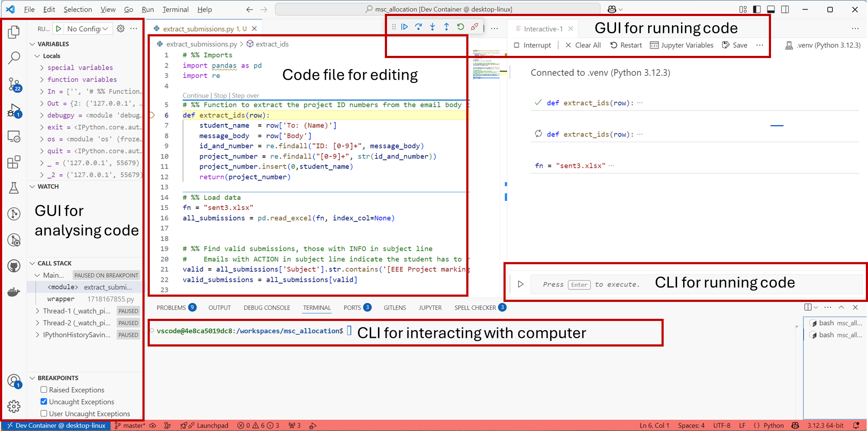Open the Terminal menu in menu bar
Screen dimensions: 868x431
point(175,10)
